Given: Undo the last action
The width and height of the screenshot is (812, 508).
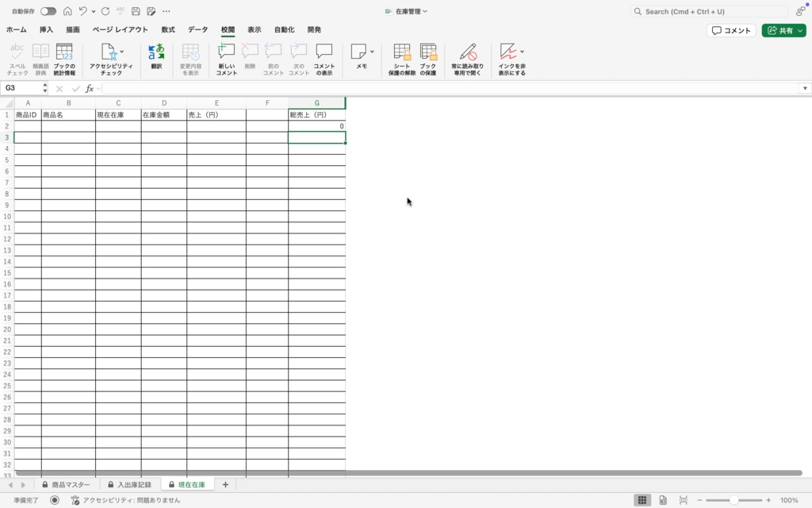Looking at the screenshot, I should 82,11.
